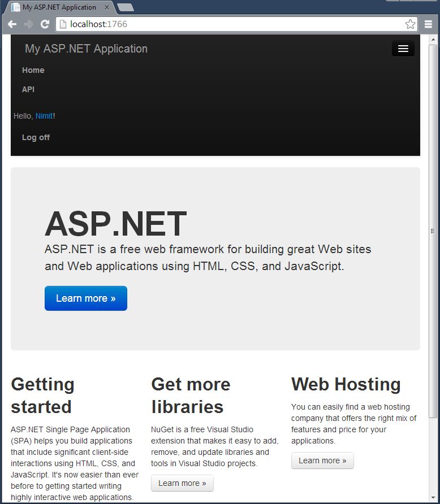
Task: Go to the Home nav item
Action: click(33, 70)
